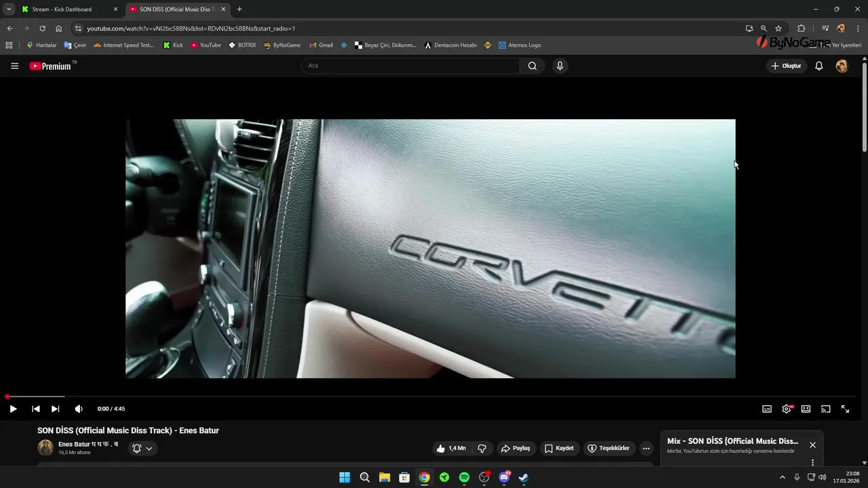The height and width of the screenshot is (488, 868).
Task: Switch to the Stream - Kick Dashboard tab
Action: (69, 9)
